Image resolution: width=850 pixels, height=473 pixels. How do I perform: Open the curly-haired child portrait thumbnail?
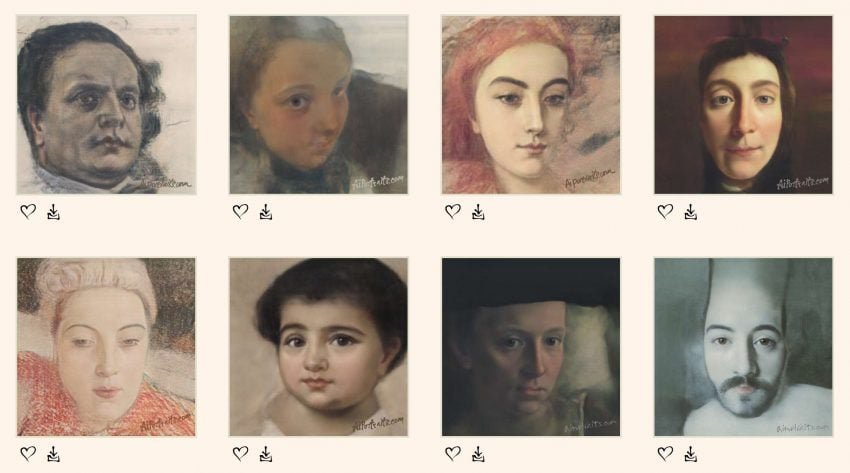coord(318,347)
